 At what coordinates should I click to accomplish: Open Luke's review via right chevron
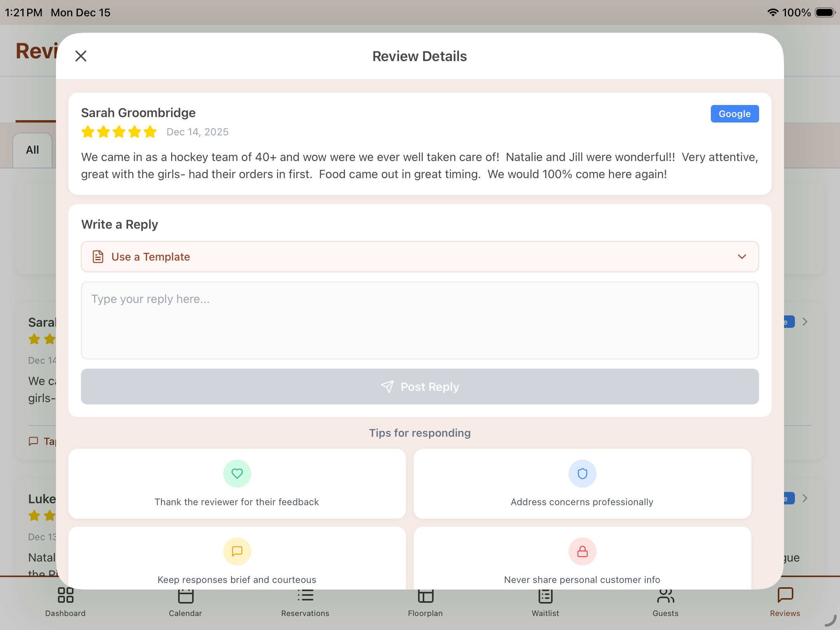pyautogui.click(x=805, y=499)
